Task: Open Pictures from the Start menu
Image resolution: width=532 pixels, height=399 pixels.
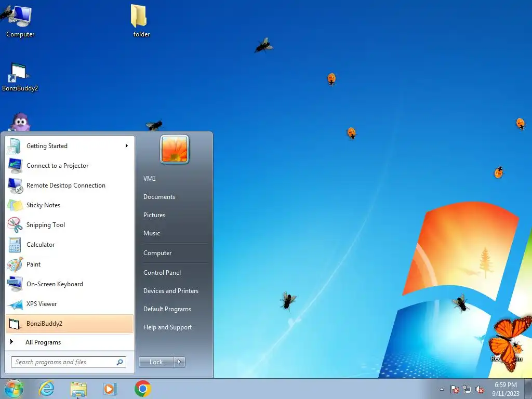Action: [x=154, y=215]
